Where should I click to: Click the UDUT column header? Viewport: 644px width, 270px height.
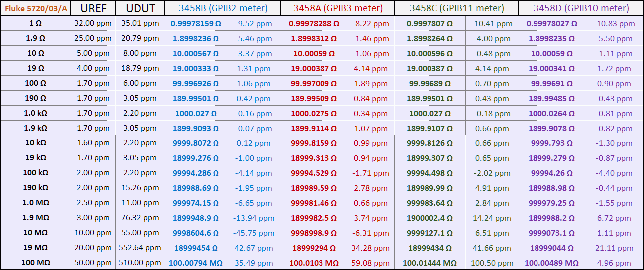point(140,8)
